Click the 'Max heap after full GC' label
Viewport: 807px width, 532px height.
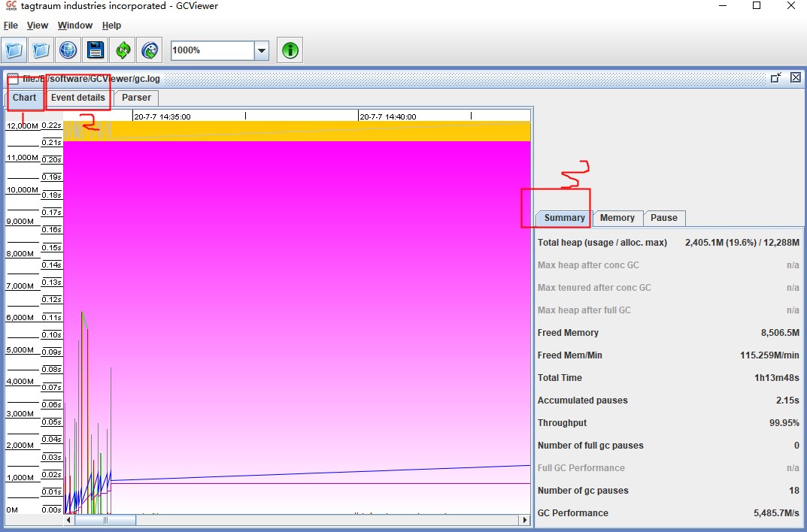(x=584, y=310)
